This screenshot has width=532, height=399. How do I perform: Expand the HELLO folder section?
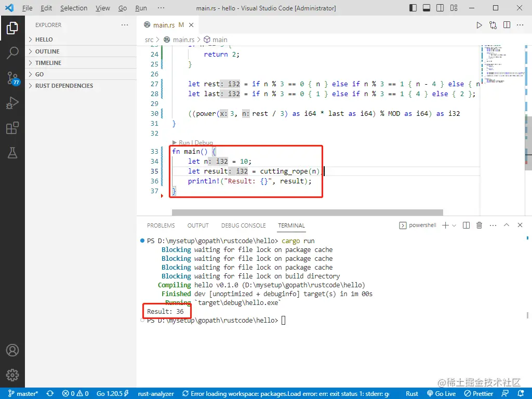pos(81,39)
